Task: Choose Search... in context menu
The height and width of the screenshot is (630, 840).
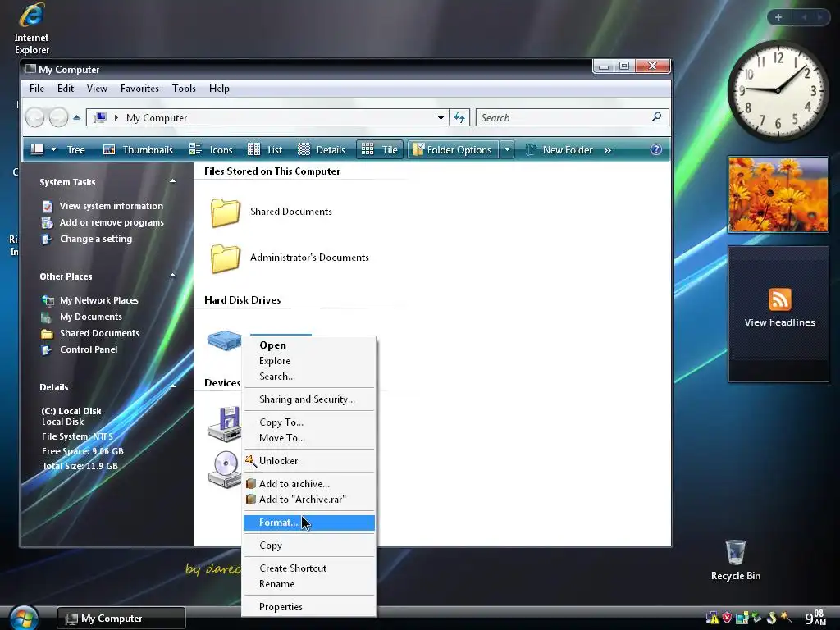Action: [309, 377]
